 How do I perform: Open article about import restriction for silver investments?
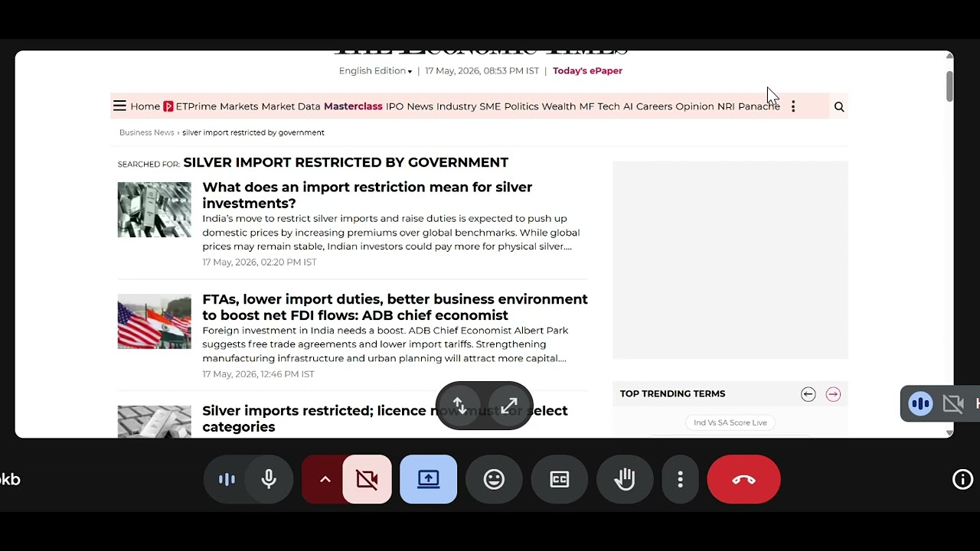tap(367, 195)
